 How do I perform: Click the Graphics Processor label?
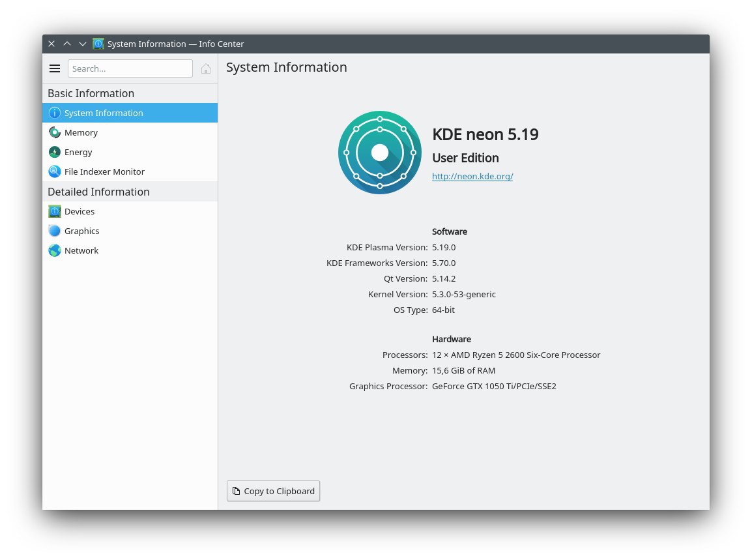pos(388,387)
